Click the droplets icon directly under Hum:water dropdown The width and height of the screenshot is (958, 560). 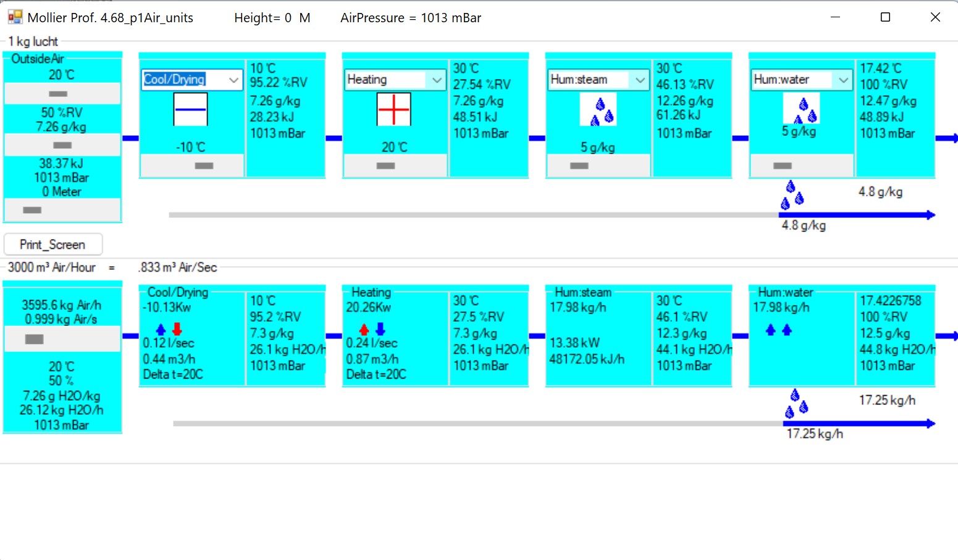801,109
